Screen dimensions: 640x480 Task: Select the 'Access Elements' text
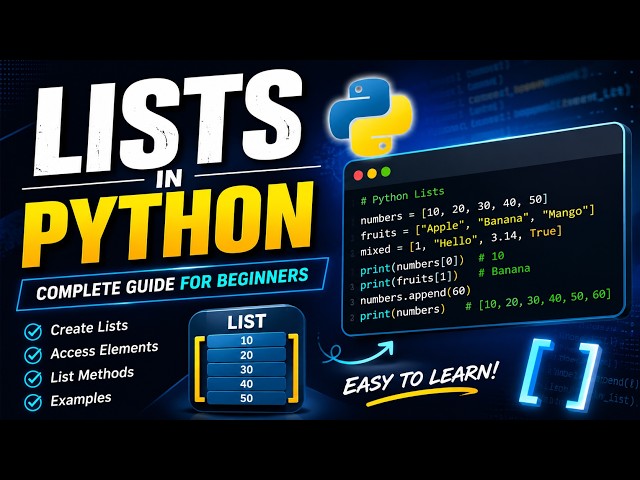click(104, 350)
